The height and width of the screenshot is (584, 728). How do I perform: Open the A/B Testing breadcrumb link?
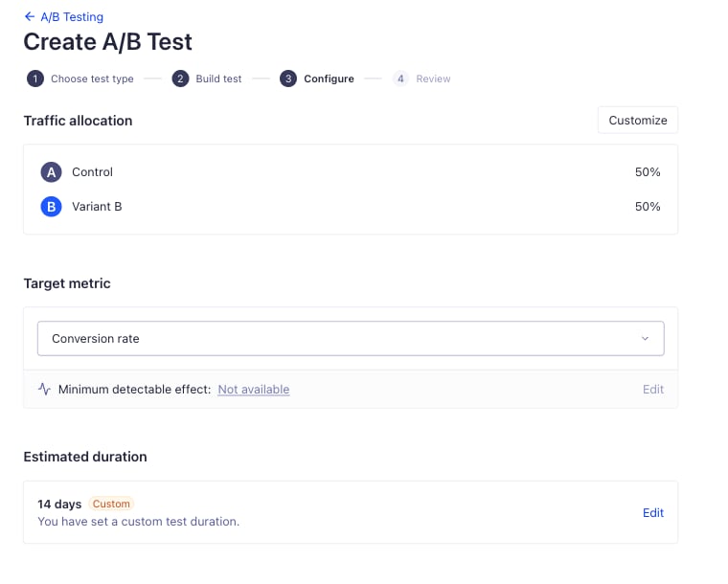click(72, 16)
